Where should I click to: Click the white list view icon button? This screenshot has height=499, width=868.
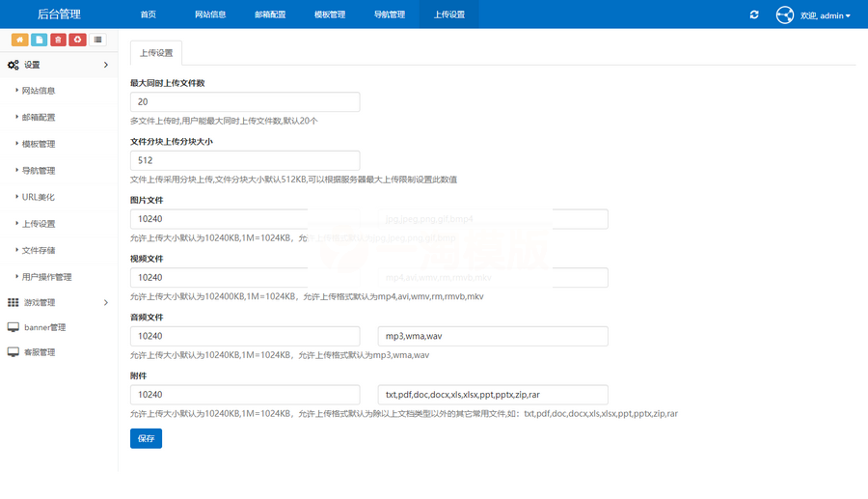point(98,40)
